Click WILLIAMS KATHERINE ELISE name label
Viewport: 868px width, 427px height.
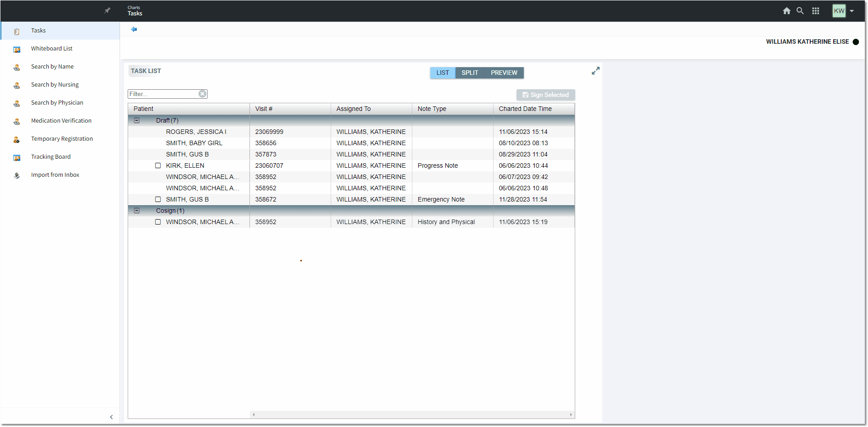[x=807, y=41]
